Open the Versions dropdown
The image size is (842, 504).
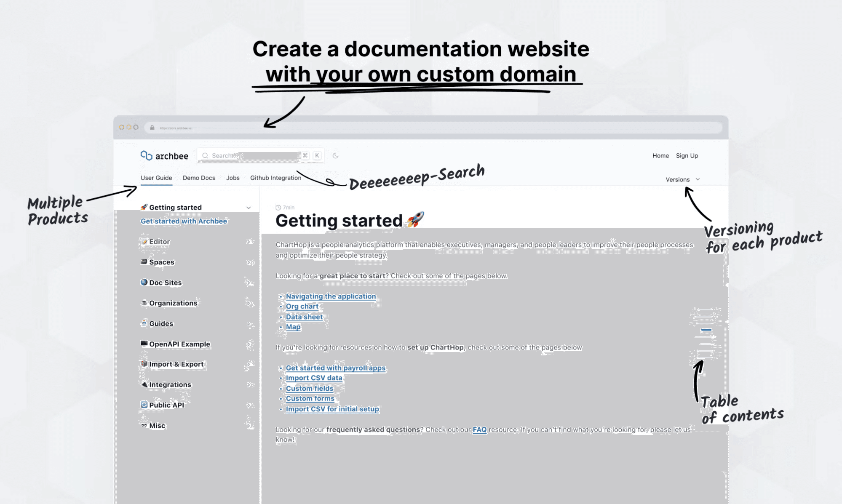pos(682,179)
